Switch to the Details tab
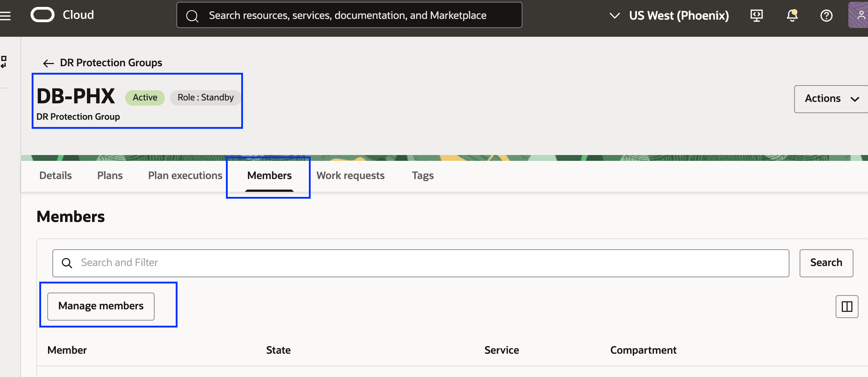The width and height of the screenshot is (868, 377). [x=56, y=176]
